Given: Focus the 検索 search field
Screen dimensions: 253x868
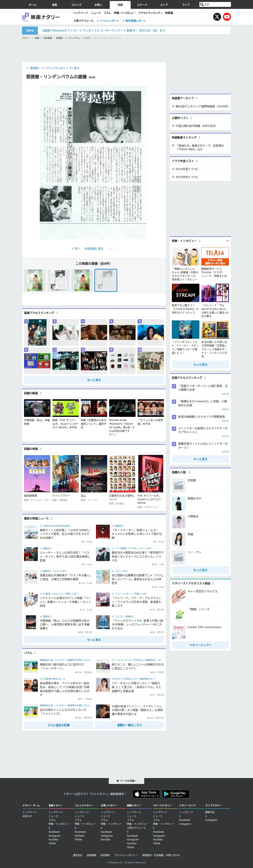Looking at the screenshot, I should pos(215,4).
